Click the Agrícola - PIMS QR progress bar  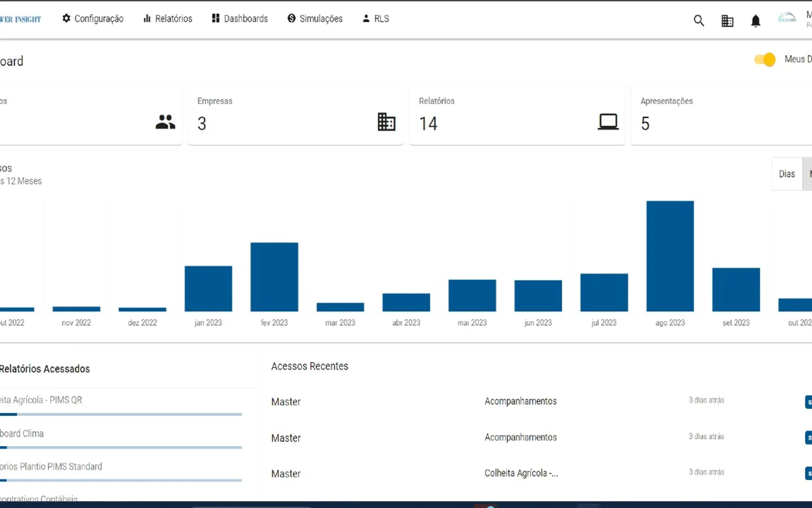pos(121,415)
